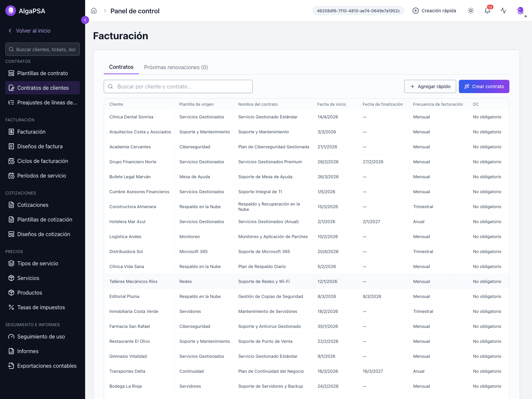Sort by the Cliente column header
Viewport: 532px width, 399px height.
[116, 104]
